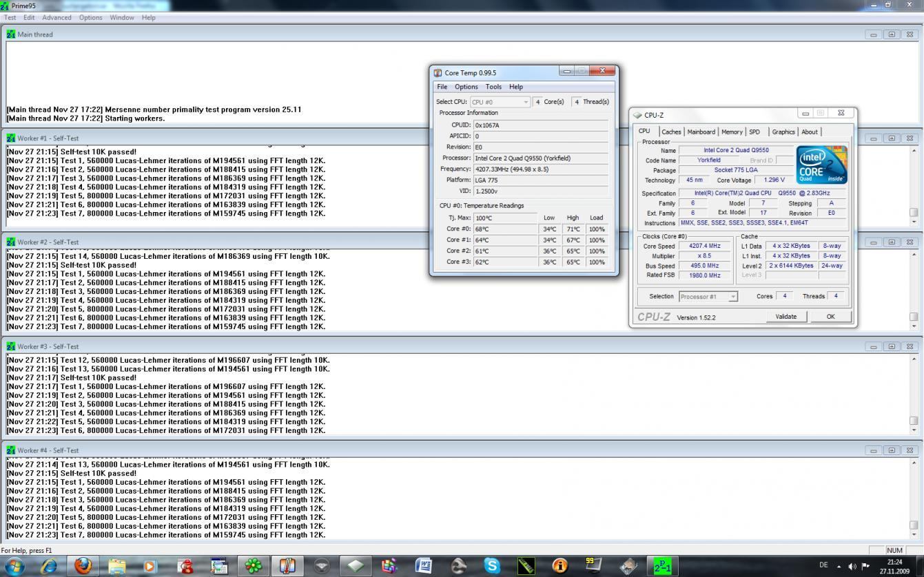The image size is (924, 577).
Task: Open Skype from the taskbar
Action: click(492, 566)
